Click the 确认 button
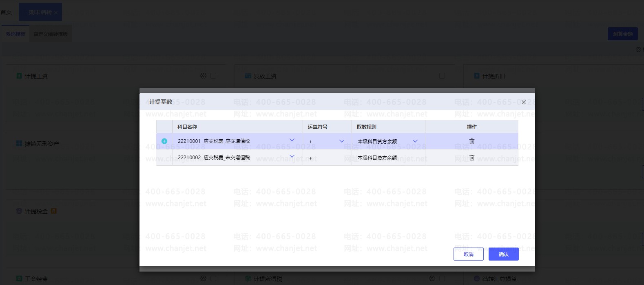The height and width of the screenshot is (285, 644). coord(504,254)
